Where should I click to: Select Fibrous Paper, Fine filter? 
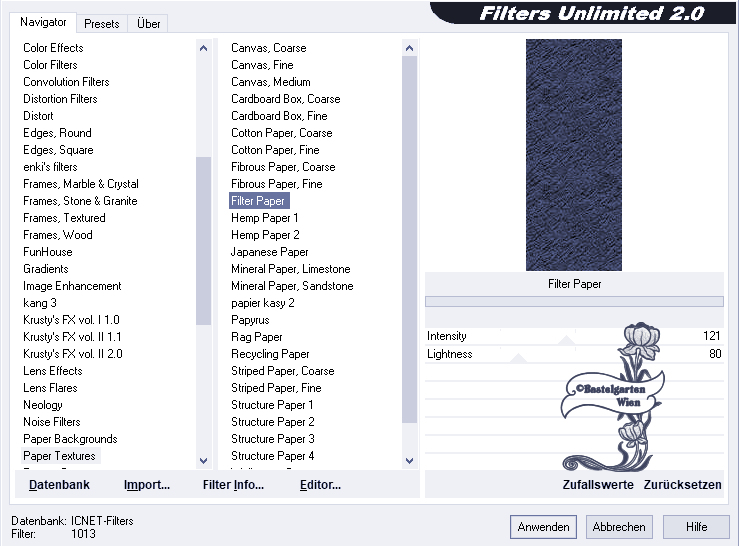pyautogui.click(x=277, y=184)
